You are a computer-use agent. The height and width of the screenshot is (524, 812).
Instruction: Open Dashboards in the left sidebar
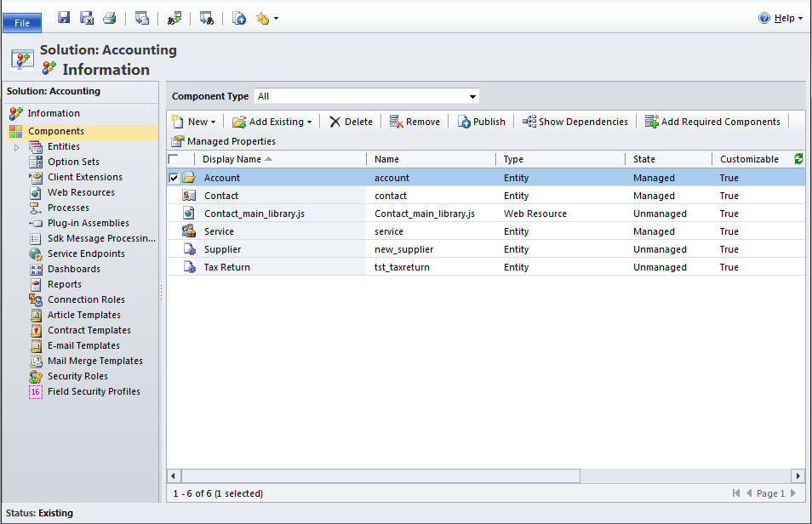click(x=73, y=269)
